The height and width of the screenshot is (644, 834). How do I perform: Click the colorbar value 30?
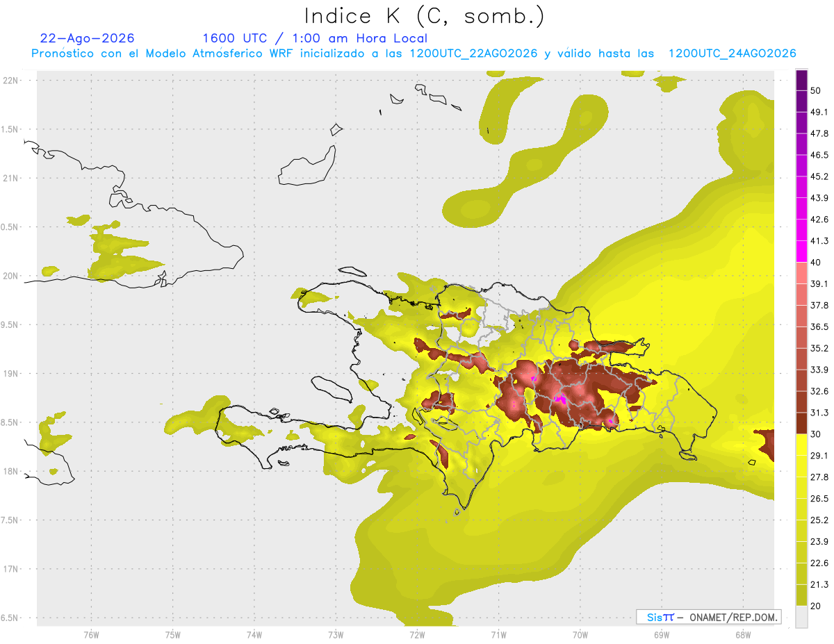pyautogui.click(x=817, y=434)
